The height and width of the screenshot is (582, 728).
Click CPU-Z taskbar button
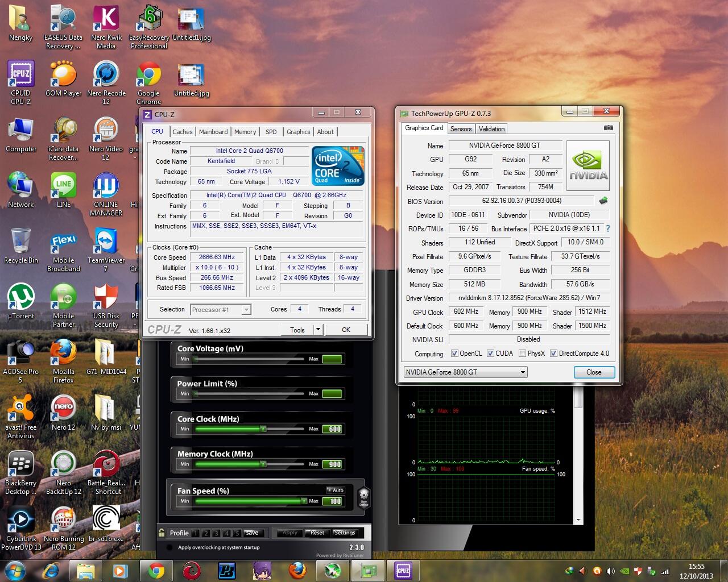(x=403, y=570)
